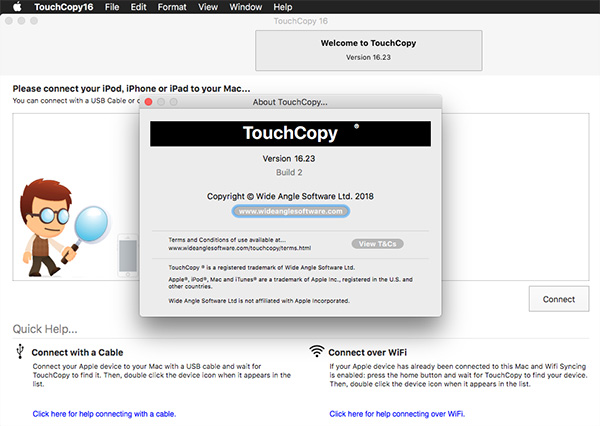Click the 'Connect over WiFi' heading
Image resolution: width=600 pixels, height=426 pixels.
(x=367, y=352)
